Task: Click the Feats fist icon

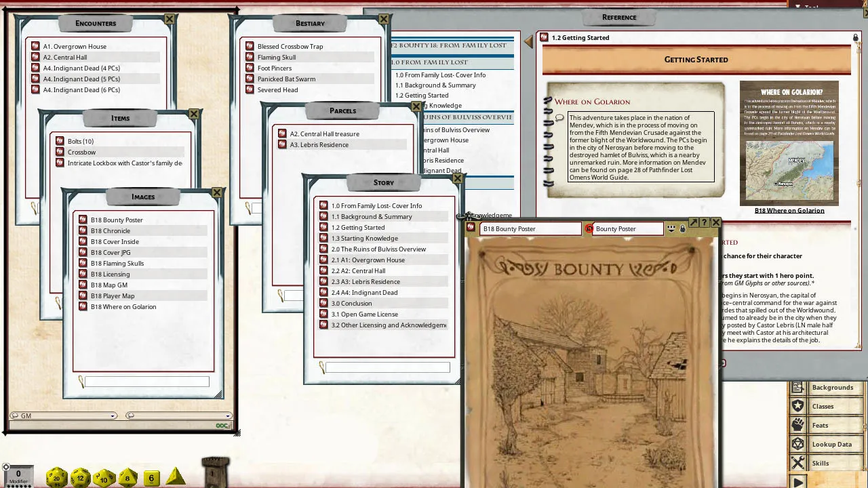Action: click(798, 425)
